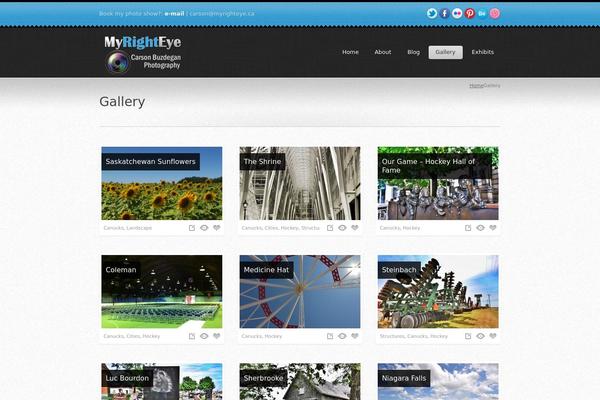Viewport: 600px width, 400px height.
Task: Like Saskatchewan Sunflowers with the heart icon
Action: pyautogui.click(x=217, y=228)
